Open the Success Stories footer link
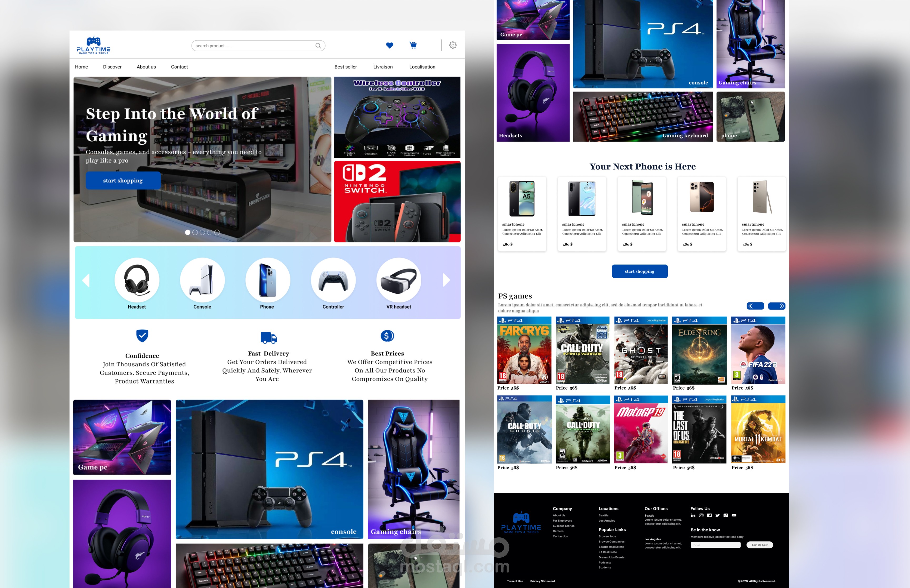This screenshot has width=910, height=588. 564,526
